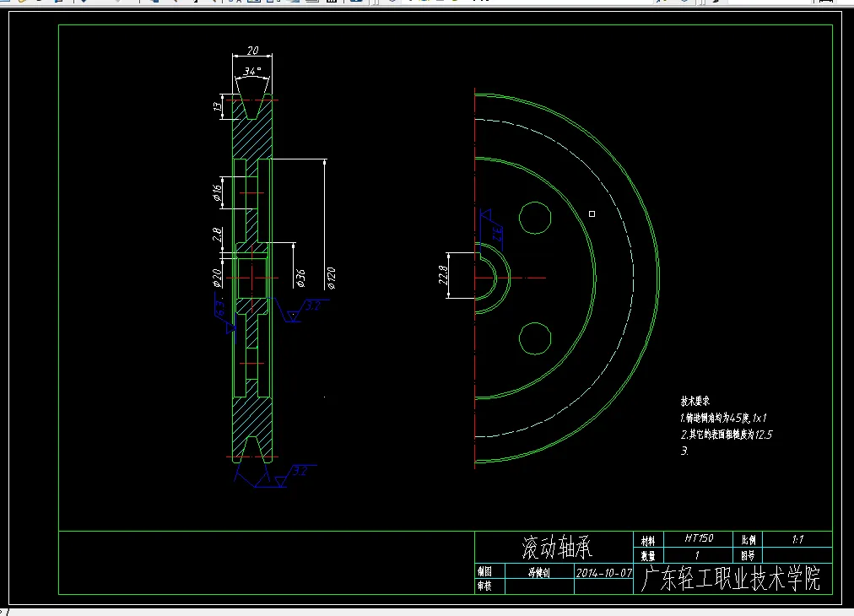Click the 数量 label cell
854x616 pixels.
(x=647, y=556)
